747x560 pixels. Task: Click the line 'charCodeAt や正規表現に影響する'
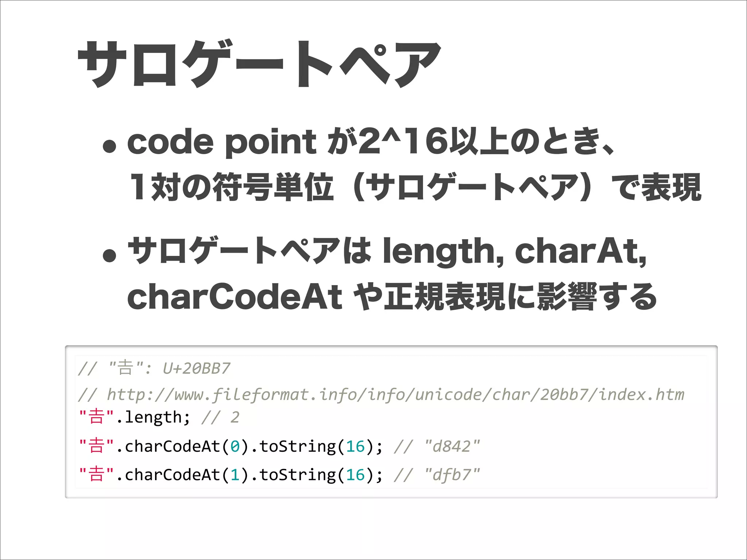click(x=392, y=297)
